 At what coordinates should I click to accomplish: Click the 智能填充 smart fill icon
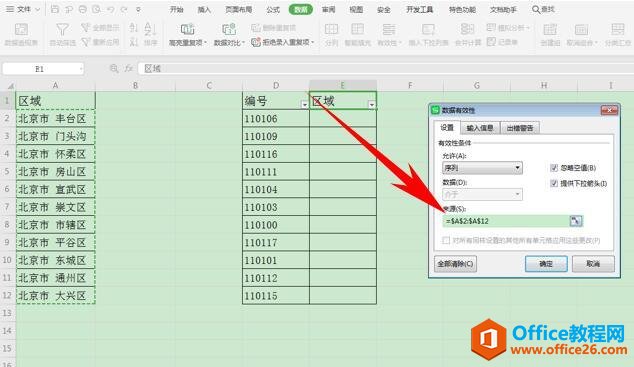357,30
